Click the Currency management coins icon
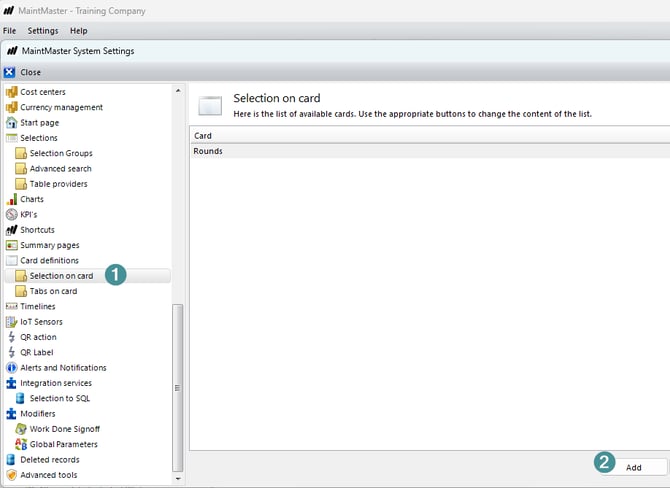 click(12, 107)
